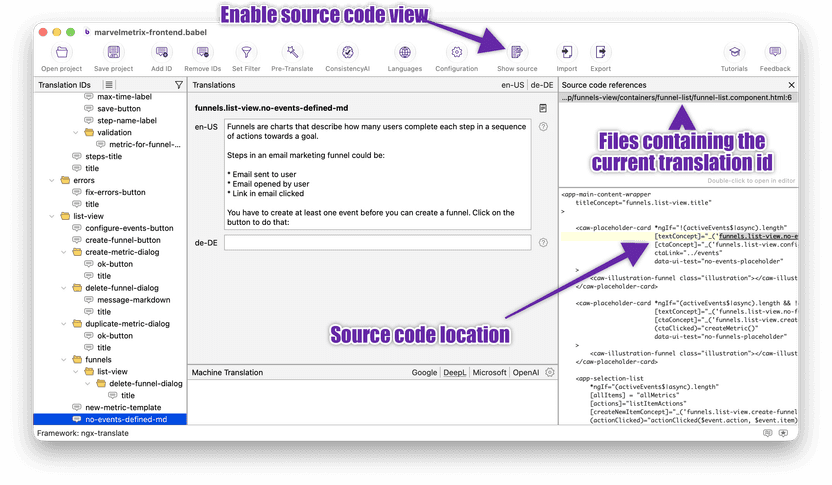Select the message-markdown item
Image resolution: width=832 pixels, height=485 pixels.
tap(133, 300)
